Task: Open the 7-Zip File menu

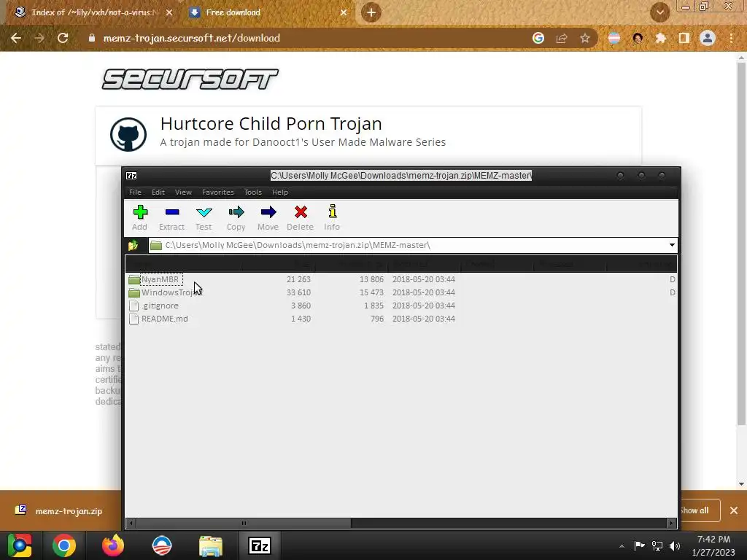Action: (135, 192)
